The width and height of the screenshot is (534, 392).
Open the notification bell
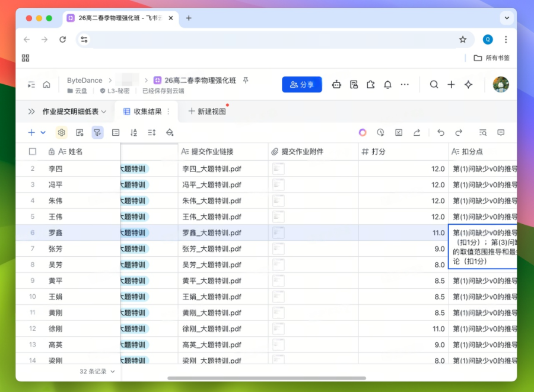[387, 85]
